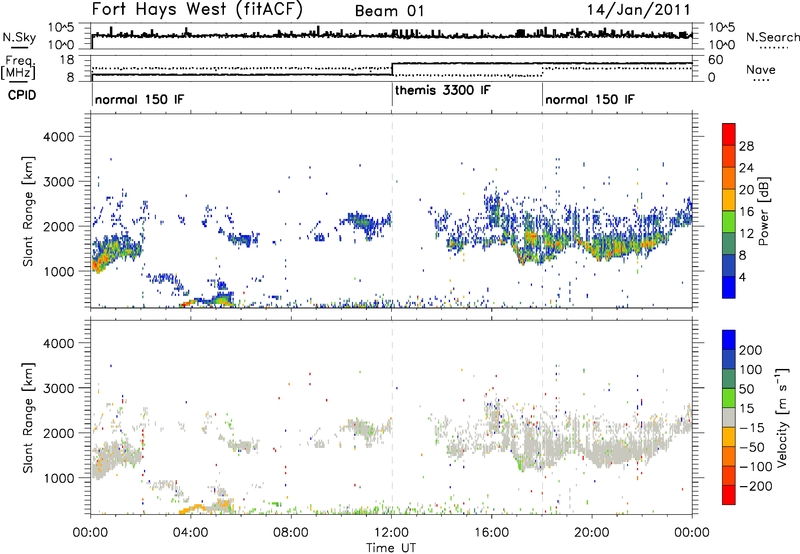Select the 'Freq. [MHz]' axis label
Screen dimensions: 800x554
click(x=19, y=67)
